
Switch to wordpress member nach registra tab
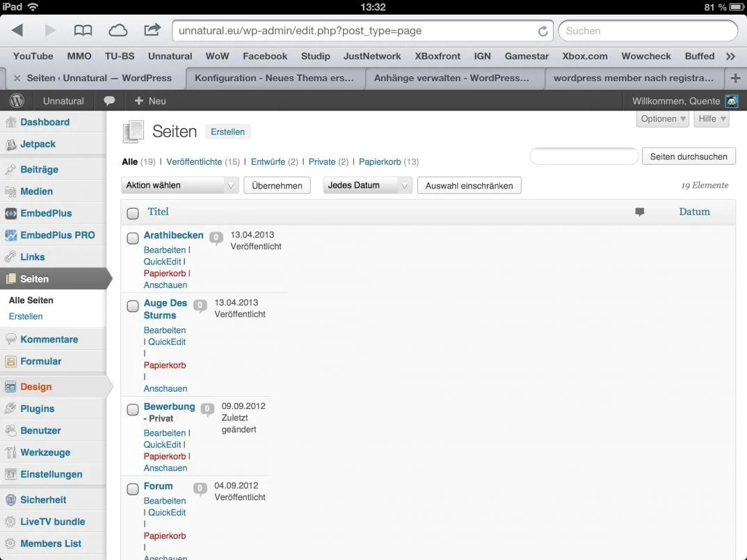[634, 78]
